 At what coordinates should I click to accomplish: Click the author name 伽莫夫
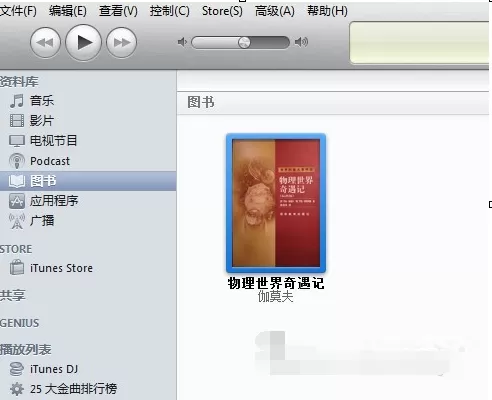(x=276, y=296)
